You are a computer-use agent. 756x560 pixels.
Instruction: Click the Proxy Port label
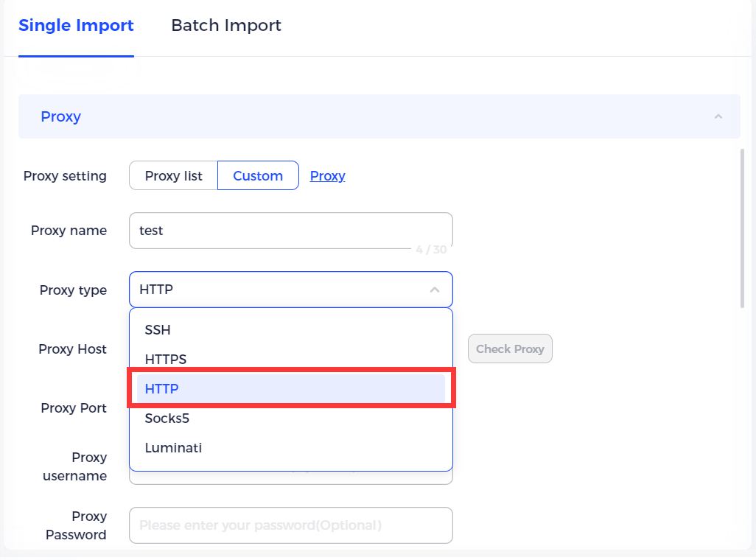[x=74, y=408]
